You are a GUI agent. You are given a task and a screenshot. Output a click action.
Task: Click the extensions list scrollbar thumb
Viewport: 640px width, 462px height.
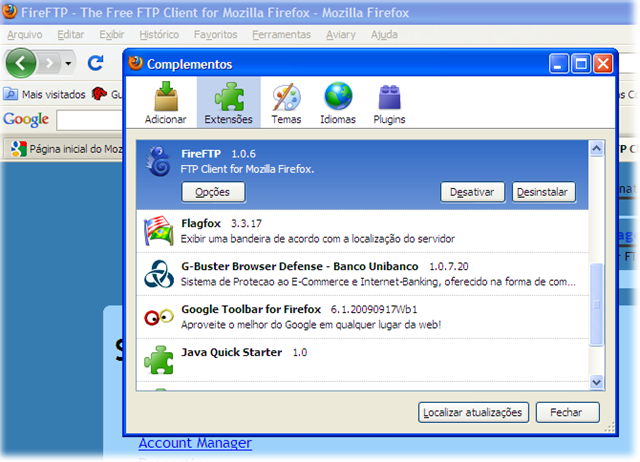[x=596, y=304]
